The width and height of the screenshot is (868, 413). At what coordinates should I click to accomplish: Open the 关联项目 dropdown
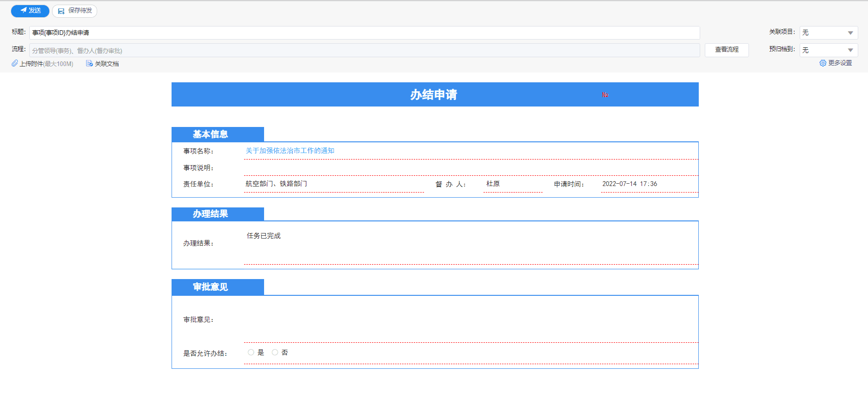[828, 33]
